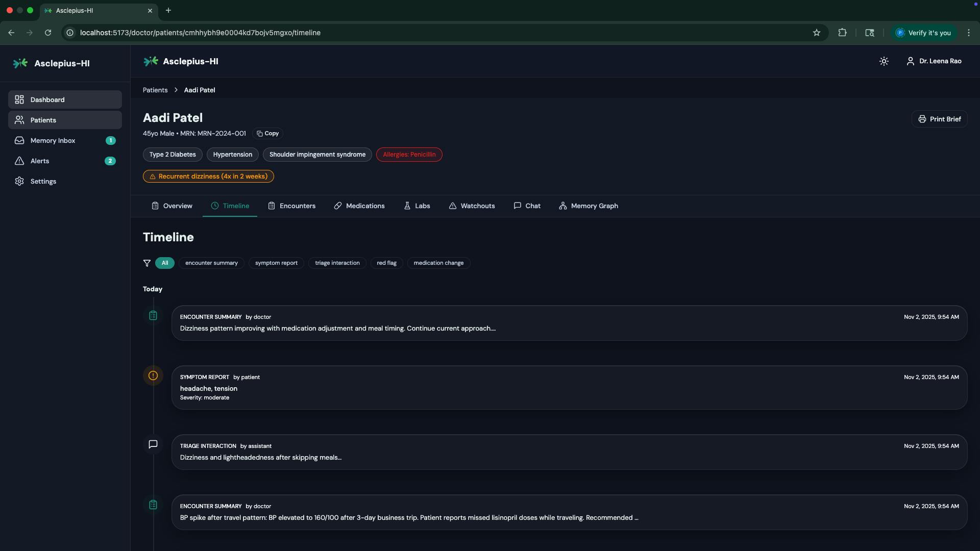This screenshot has width=980, height=551.
Task: Click the timeline filter funnel icon
Action: click(147, 263)
